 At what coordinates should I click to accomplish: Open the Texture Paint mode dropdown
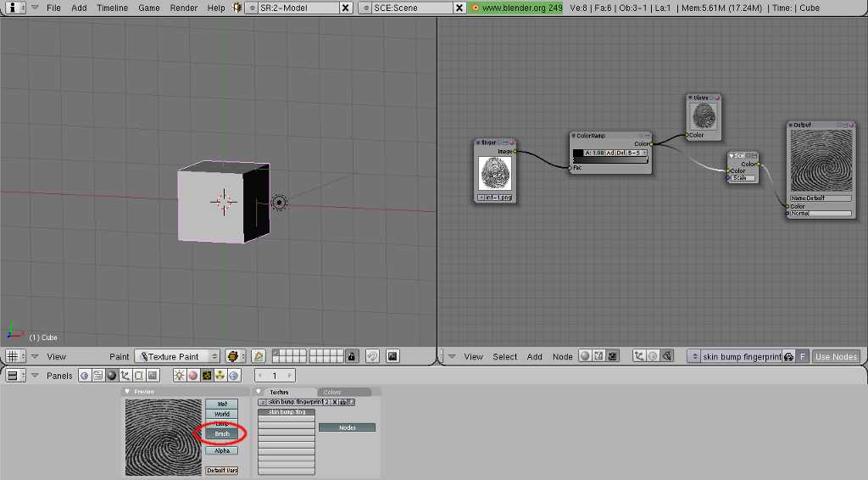tap(178, 356)
